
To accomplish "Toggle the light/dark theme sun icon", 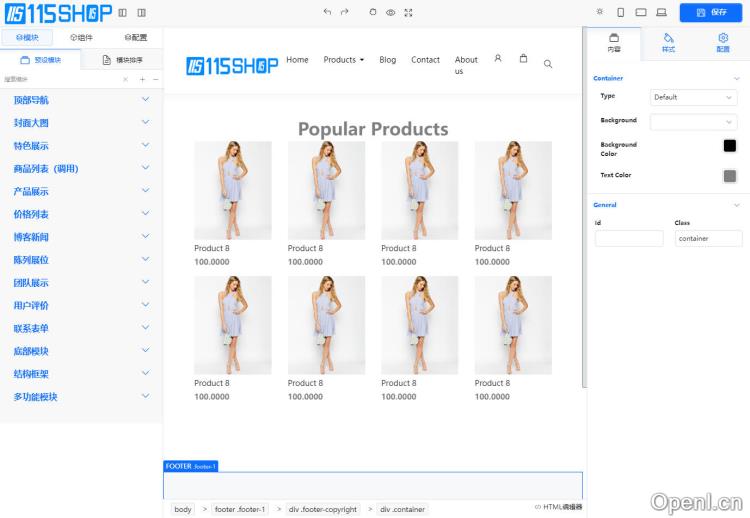I will click(x=600, y=12).
